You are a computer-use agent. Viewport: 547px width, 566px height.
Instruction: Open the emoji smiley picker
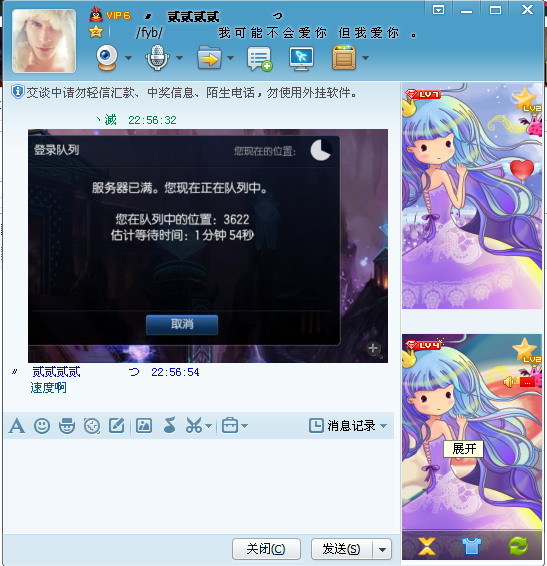42,426
